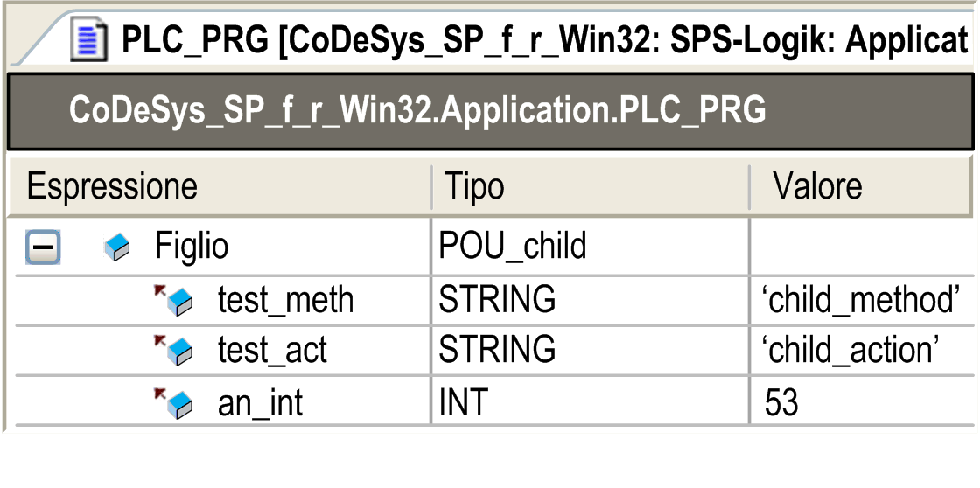The image size is (980, 488).
Task: Click the cube icon next to test_act
Action: click(x=174, y=351)
